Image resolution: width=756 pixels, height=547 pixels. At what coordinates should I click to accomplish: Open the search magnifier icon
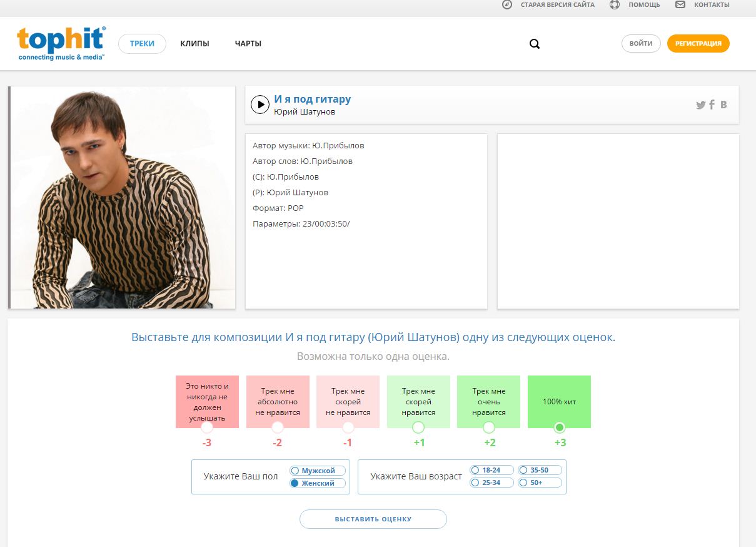coord(535,44)
